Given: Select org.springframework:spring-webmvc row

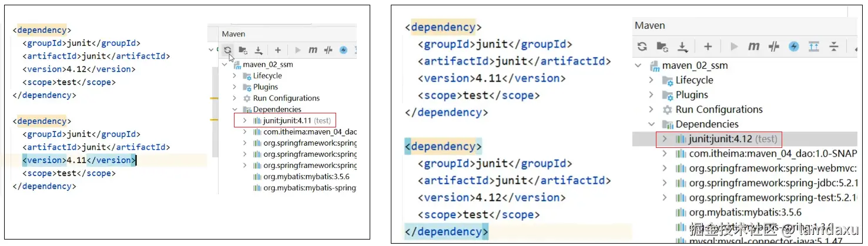Looking at the screenshot, I should (x=745, y=169).
